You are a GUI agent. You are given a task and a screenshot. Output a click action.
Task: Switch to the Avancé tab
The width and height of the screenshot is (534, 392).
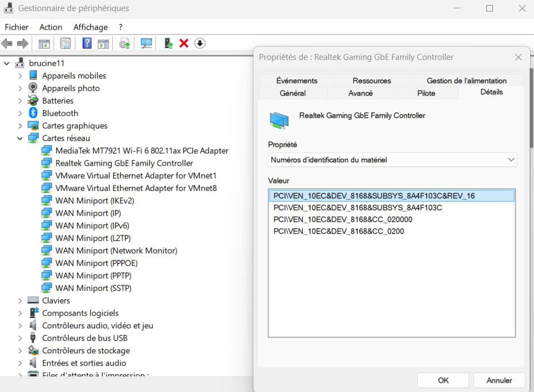tap(361, 93)
